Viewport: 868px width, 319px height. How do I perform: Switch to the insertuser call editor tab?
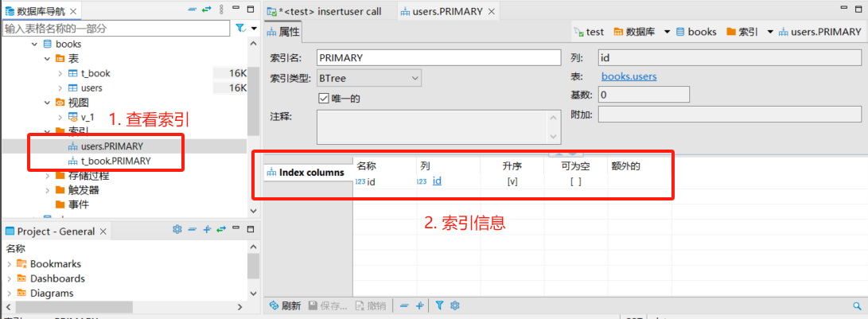click(x=323, y=11)
